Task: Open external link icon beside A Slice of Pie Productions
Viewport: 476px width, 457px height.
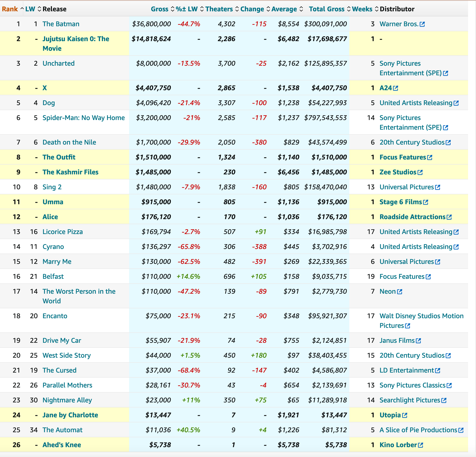Action: 461,430
